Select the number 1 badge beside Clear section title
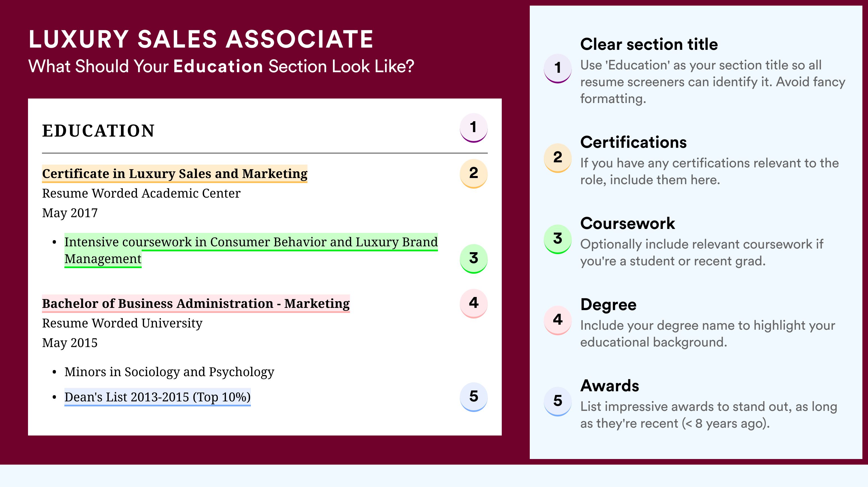Viewport: 868px width, 487px height. point(557,68)
